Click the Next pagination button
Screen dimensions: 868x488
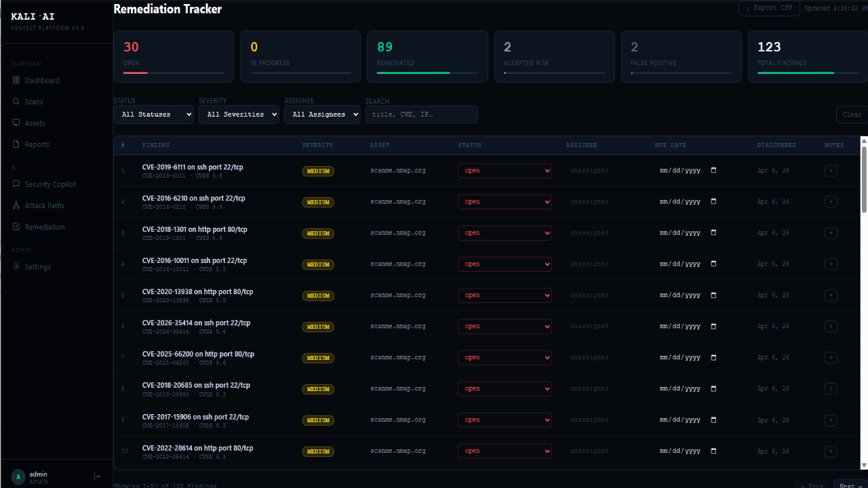tap(850, 485)
